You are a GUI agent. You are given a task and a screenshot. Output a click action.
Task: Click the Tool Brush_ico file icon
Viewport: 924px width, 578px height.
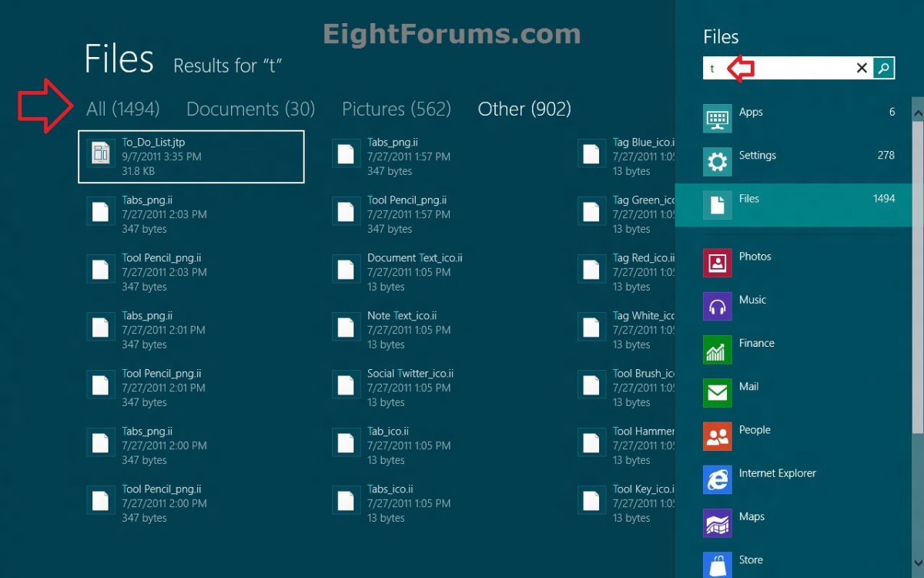tap(592, 385)
